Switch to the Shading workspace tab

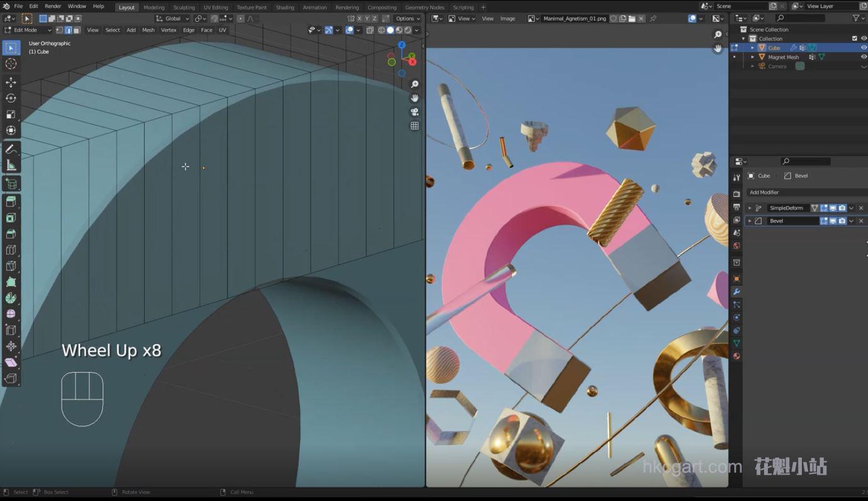(x=285, y=8)
